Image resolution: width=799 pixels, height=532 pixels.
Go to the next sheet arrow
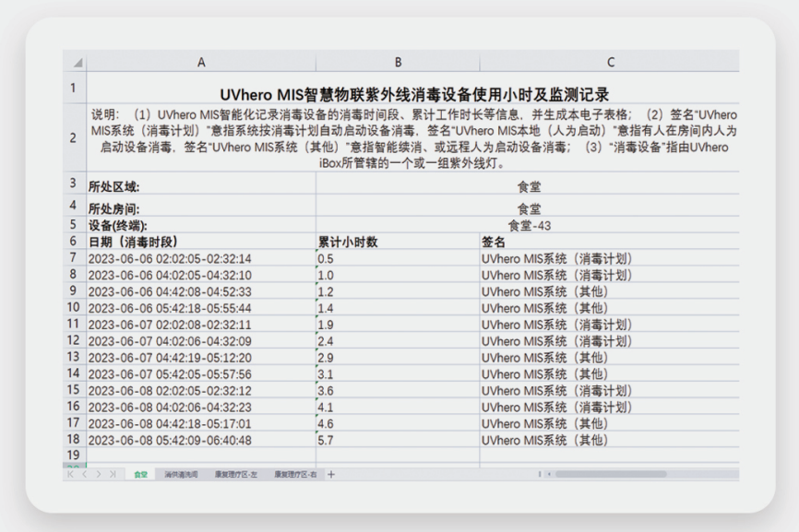[x=99, y=474]
